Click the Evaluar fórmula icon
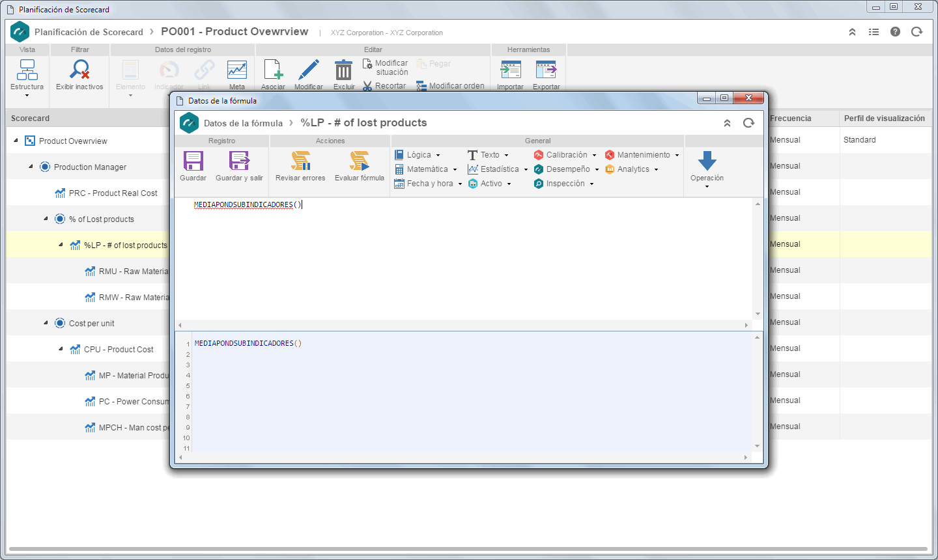This screenshot has height=560, width=938. tap(360, 161)
